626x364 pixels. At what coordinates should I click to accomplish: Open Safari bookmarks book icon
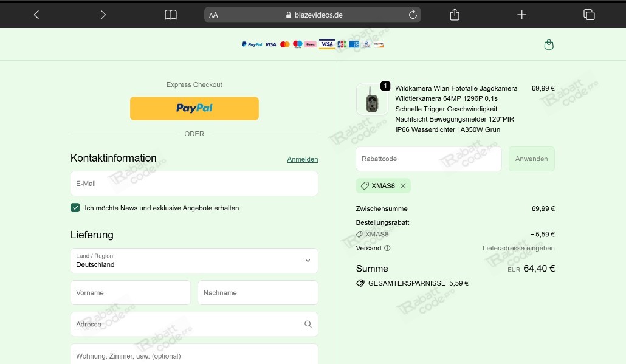[171, 15]
